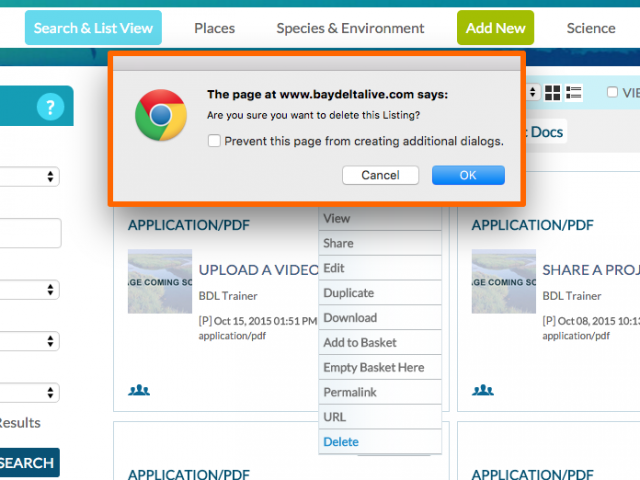The image size is (640, 480).
Task: Choose Delete in context menu
Action: pos(380,442)
